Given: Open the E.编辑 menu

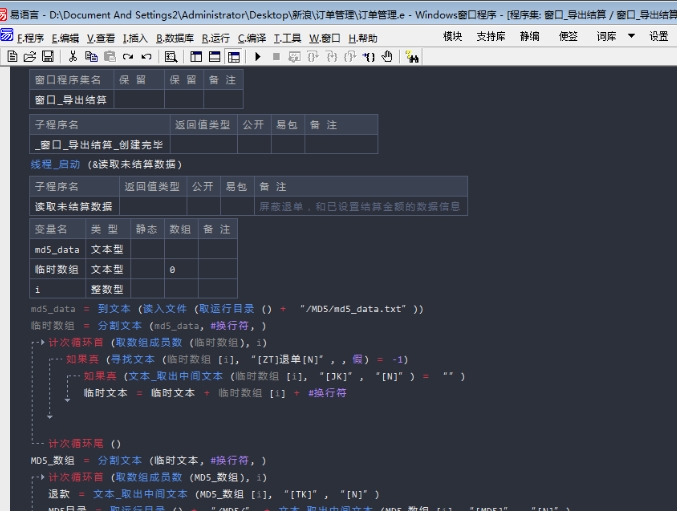Looking at the screenshot, I should coord(65,38).
